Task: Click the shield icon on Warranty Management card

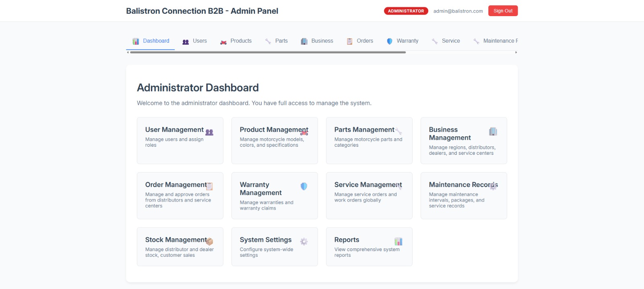Action: click(x=304, y=186)
